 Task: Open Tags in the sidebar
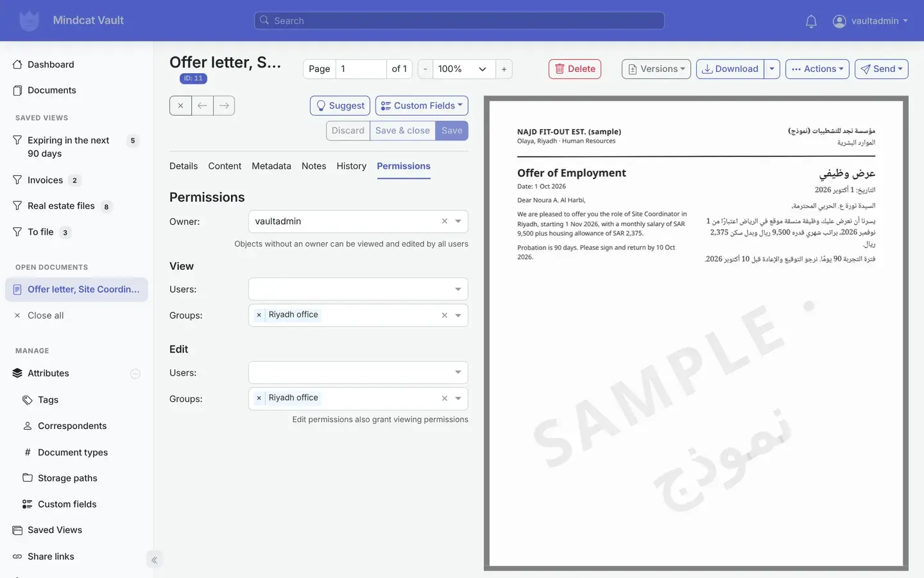click(x=48, y=399)
